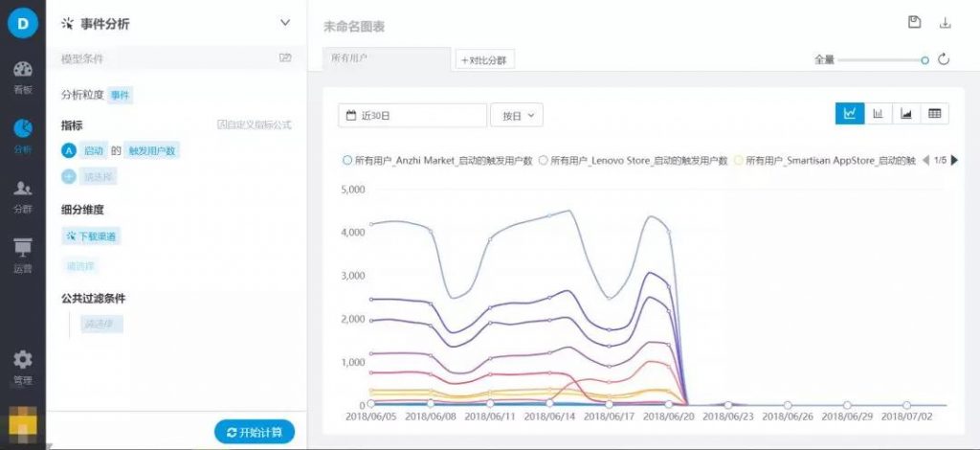Click the 5,000 y-axis label
The height and width of the screenshot is (450, 980).
353,189
